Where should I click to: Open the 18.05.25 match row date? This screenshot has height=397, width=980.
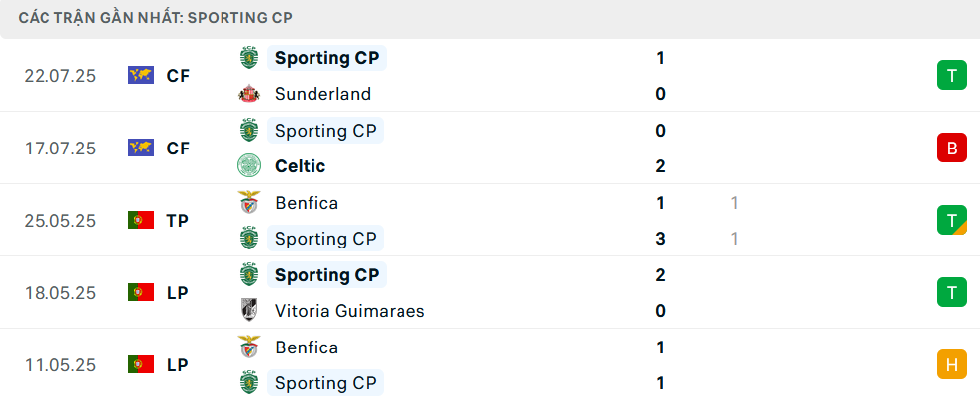[60, 293]
